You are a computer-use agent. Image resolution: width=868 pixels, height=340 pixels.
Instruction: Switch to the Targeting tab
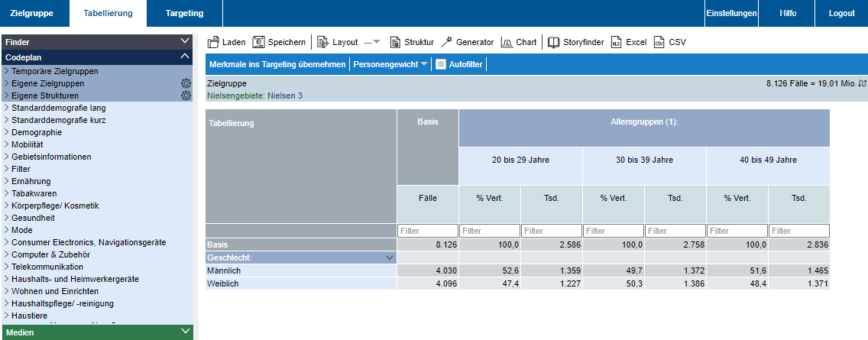point(184,13)
